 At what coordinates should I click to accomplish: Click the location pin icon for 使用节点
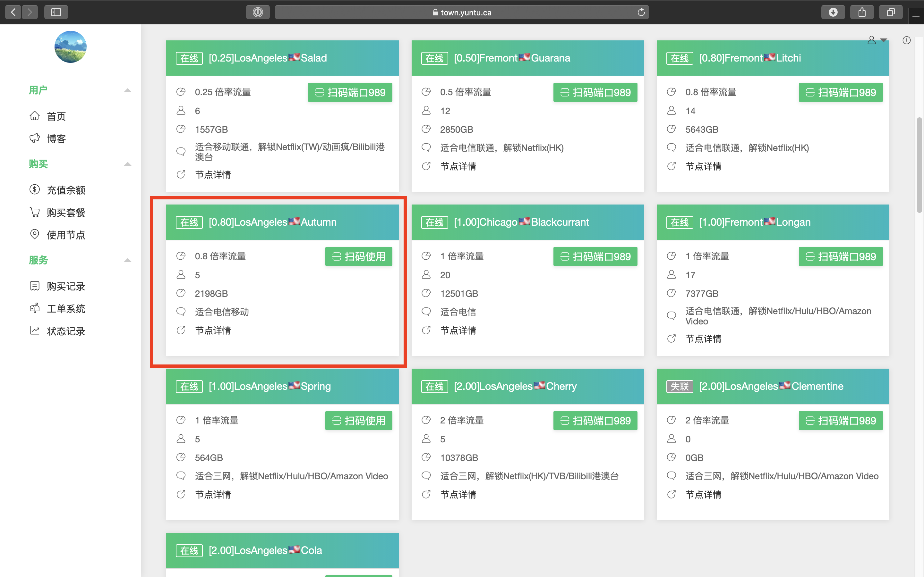(x=34, y=234)
